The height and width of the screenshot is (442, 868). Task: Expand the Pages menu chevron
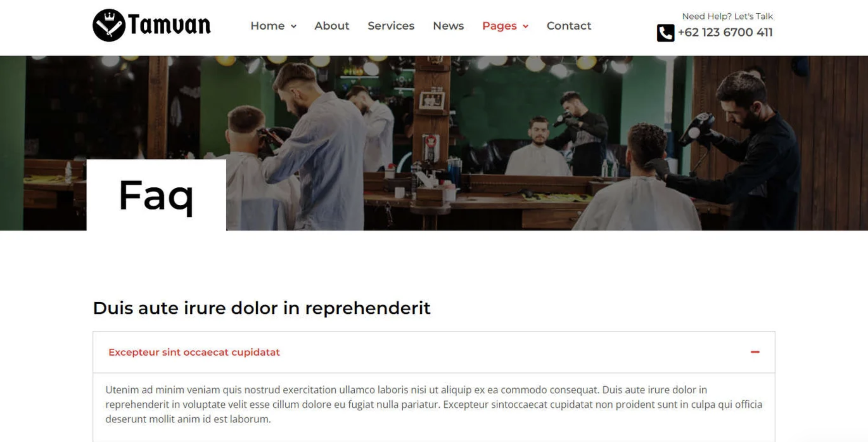(x=526, y=26)
